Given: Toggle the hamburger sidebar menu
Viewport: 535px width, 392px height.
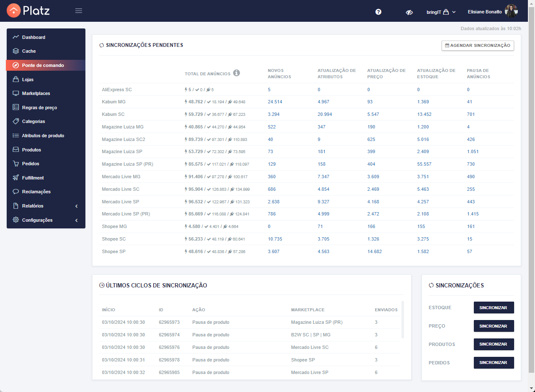Looking at the screenshot, I should (x=79, y=11).
